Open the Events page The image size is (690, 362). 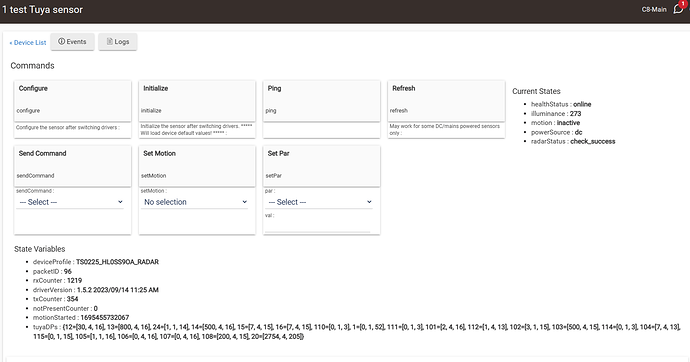pos(72,42)
